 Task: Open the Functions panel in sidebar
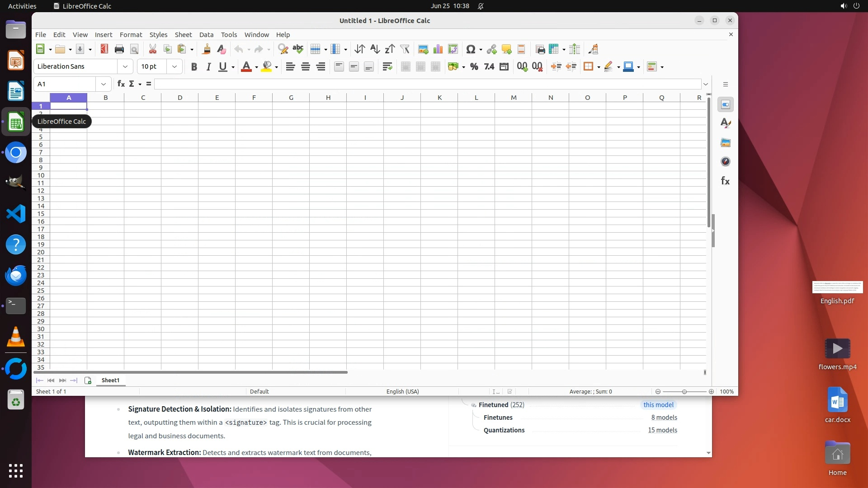pos(725,181)
